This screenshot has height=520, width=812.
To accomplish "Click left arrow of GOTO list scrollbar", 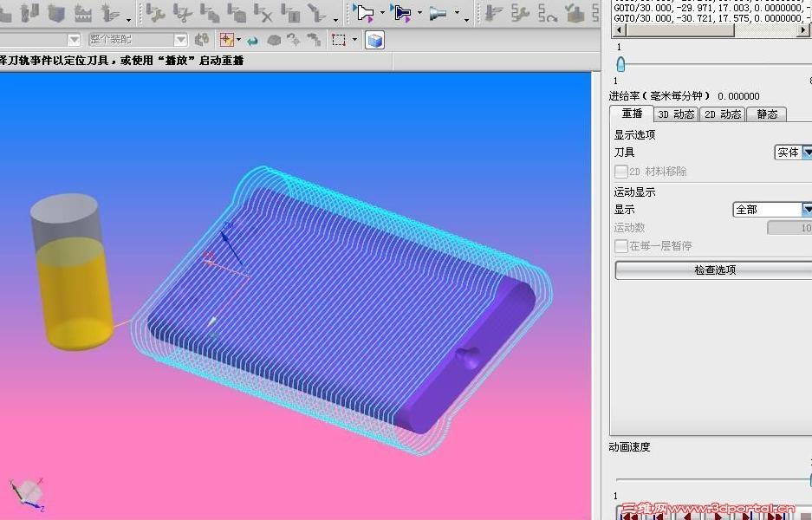I will point(619,30).
